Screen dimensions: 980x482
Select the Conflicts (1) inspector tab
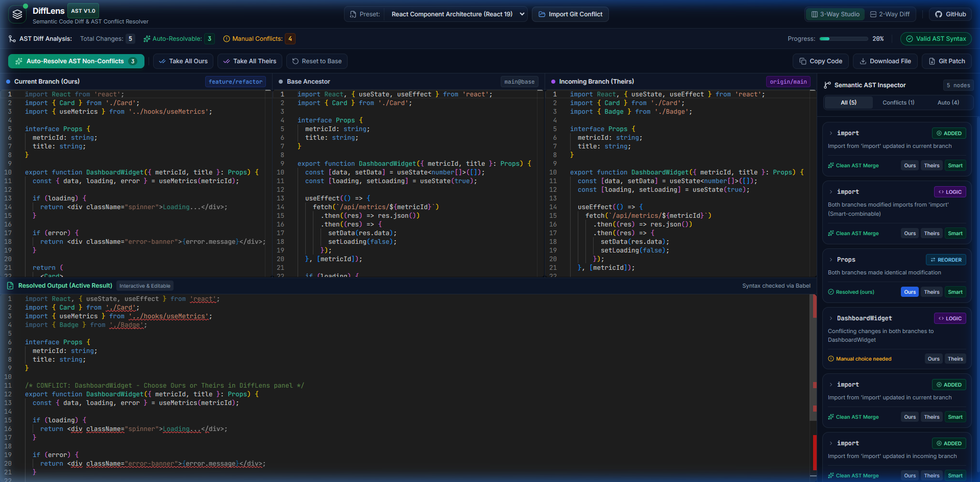coord(898,103)
